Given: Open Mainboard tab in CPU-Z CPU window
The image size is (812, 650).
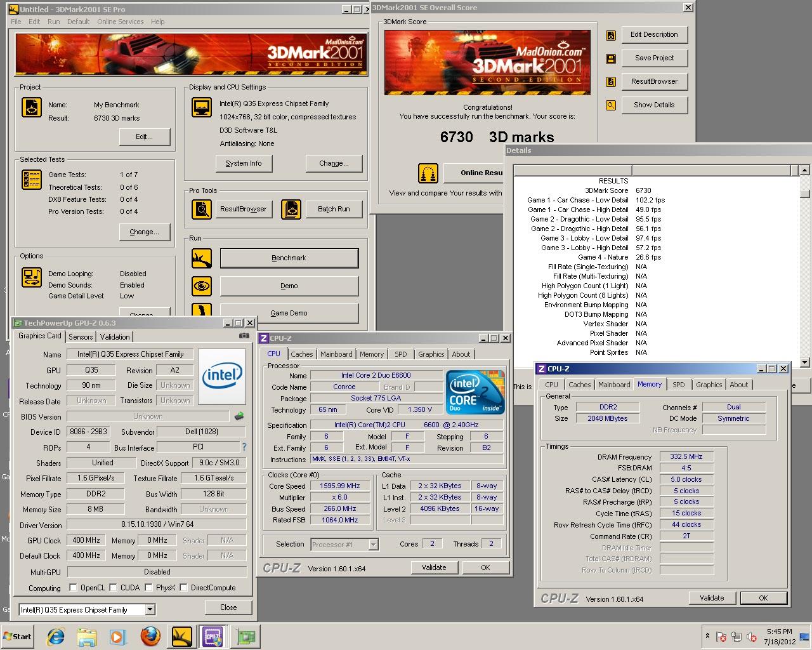Looking at the screenshot, I should [336, 354].
